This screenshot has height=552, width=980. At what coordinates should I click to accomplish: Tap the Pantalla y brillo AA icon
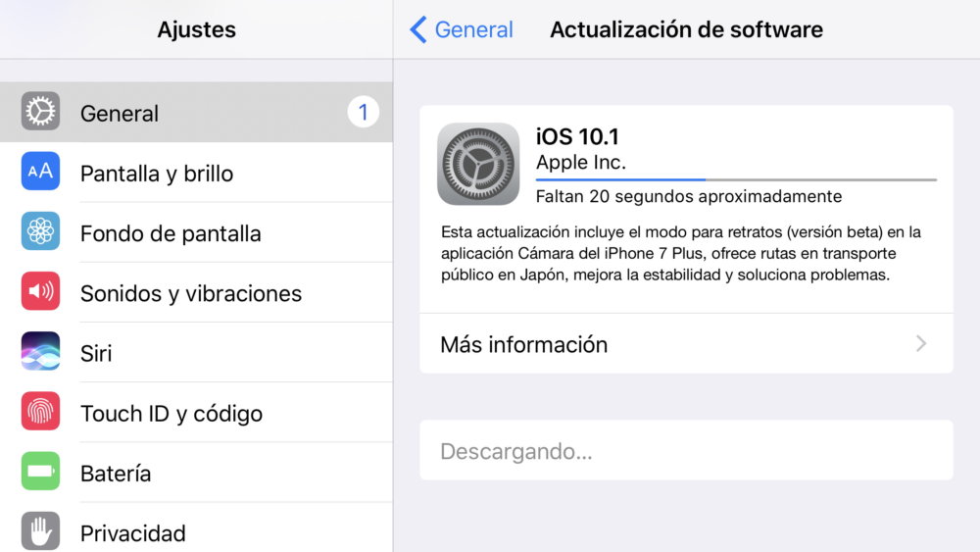pyautogui.click(x=40, y=172)
